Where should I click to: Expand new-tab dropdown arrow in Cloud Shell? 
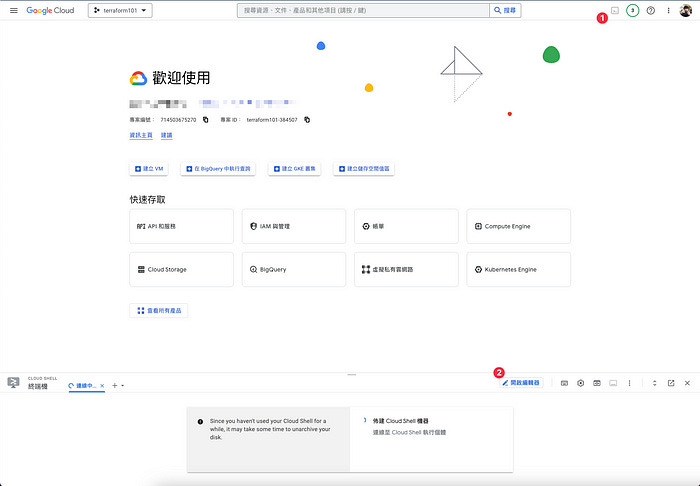pos(123,386)
